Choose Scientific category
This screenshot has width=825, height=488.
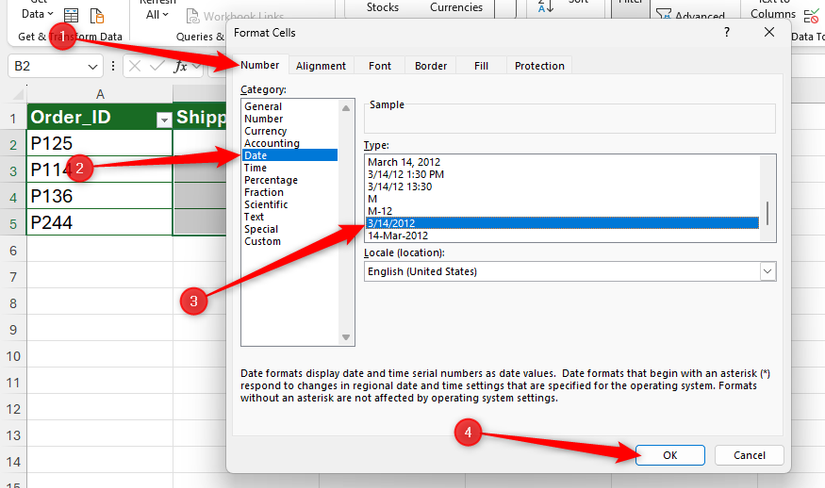pos(266,204)
